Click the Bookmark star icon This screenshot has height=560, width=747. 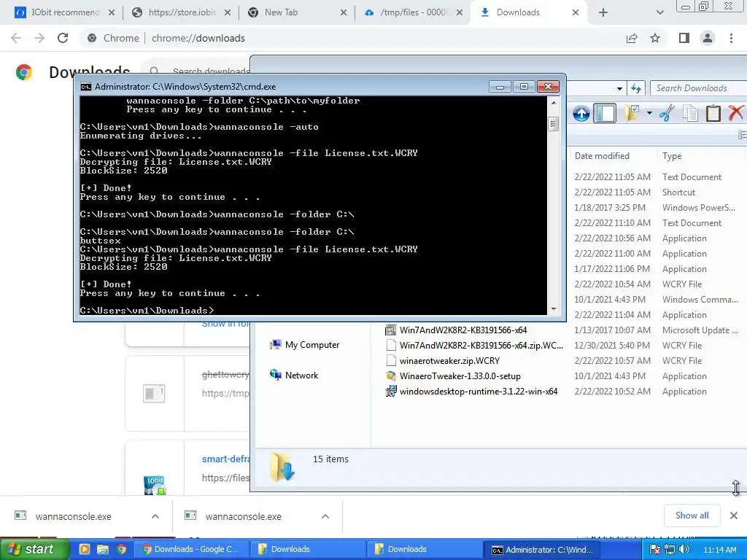pyautogui.click(x=655, y=38)
